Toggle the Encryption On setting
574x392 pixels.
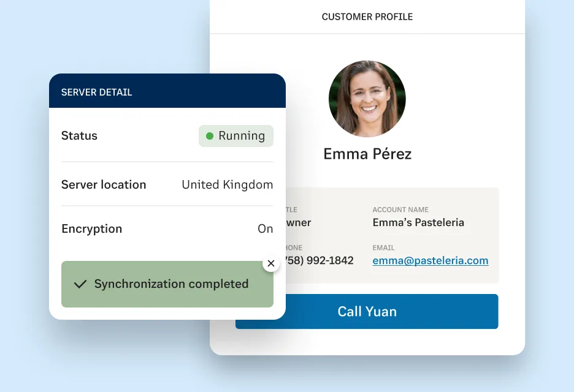tap(265, 228)
